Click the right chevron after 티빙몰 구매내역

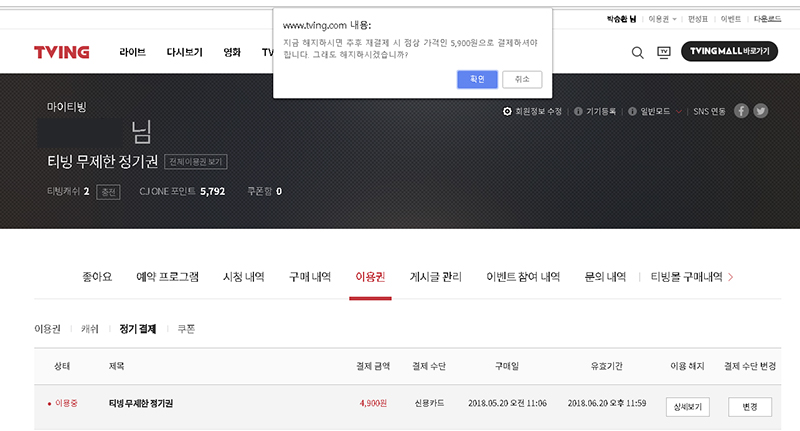731,277
